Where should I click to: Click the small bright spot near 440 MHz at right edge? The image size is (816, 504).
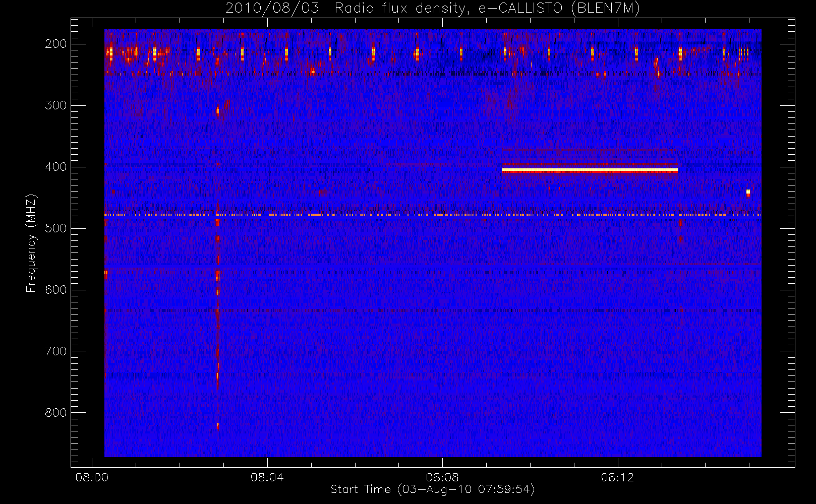pos(748,192)
